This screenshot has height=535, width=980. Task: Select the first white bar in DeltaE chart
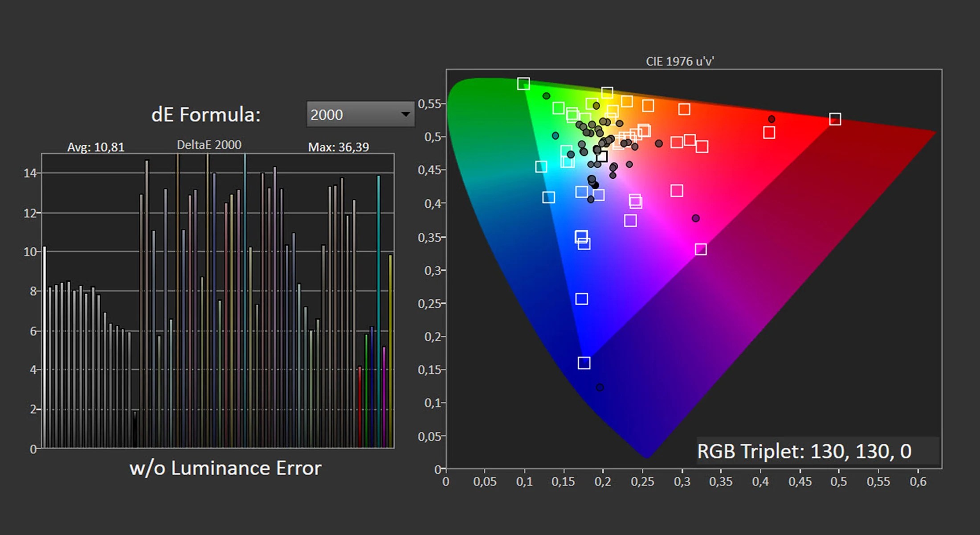click(45, 347)
